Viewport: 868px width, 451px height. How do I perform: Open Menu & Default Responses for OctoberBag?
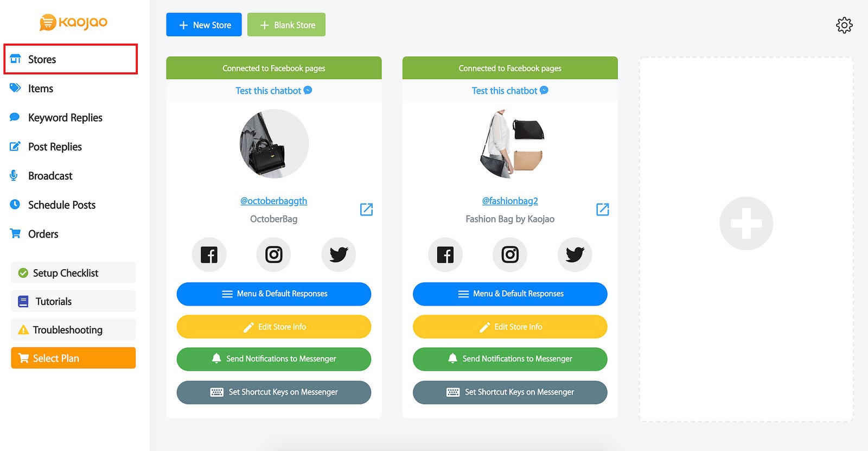tap(274, 294)
